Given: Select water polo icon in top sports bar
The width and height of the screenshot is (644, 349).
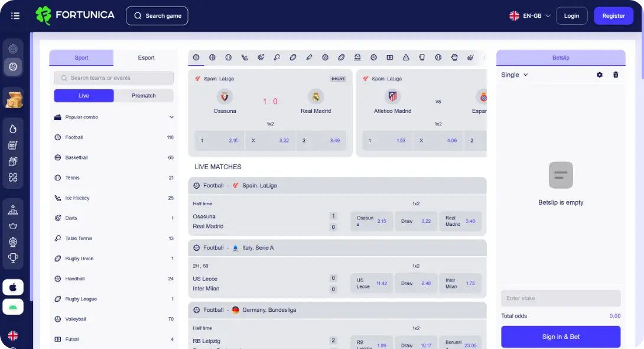Looking at the screenshot, I should click(357, 57).
